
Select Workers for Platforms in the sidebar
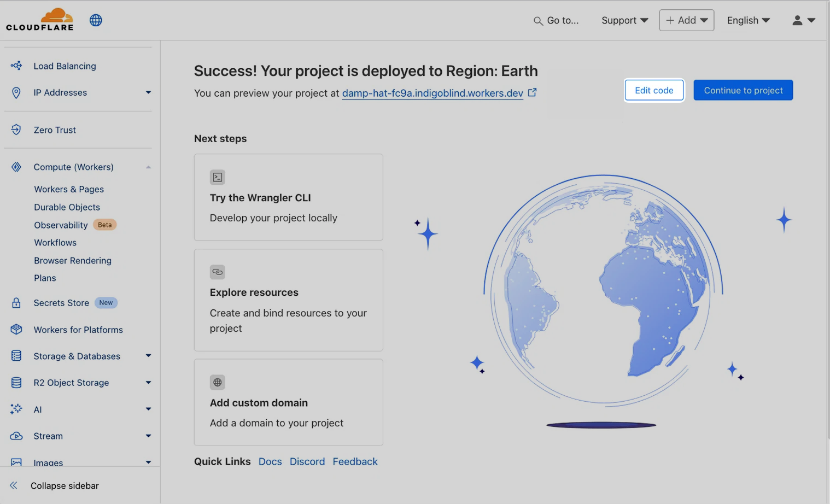[x=78, y=330]
